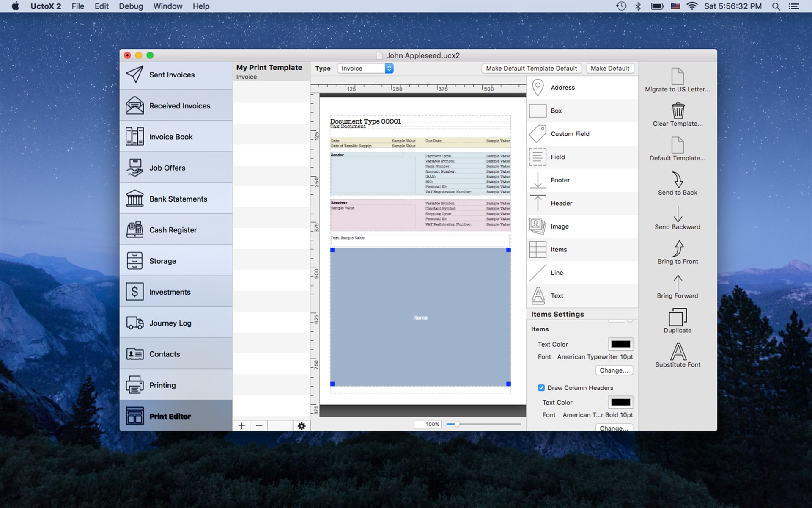Open the gear actions menu below template list

point(301,426)
